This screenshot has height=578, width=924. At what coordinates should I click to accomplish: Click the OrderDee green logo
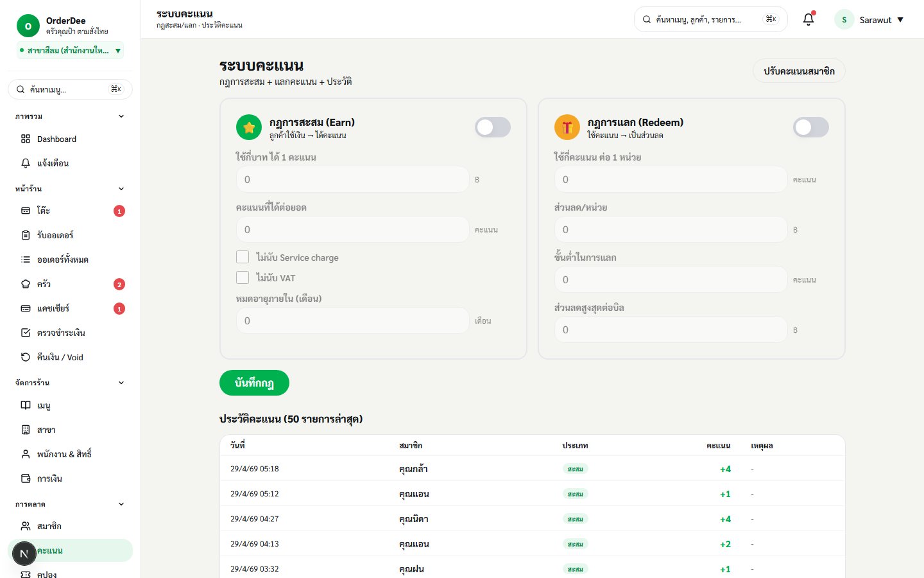pos(28,26)
